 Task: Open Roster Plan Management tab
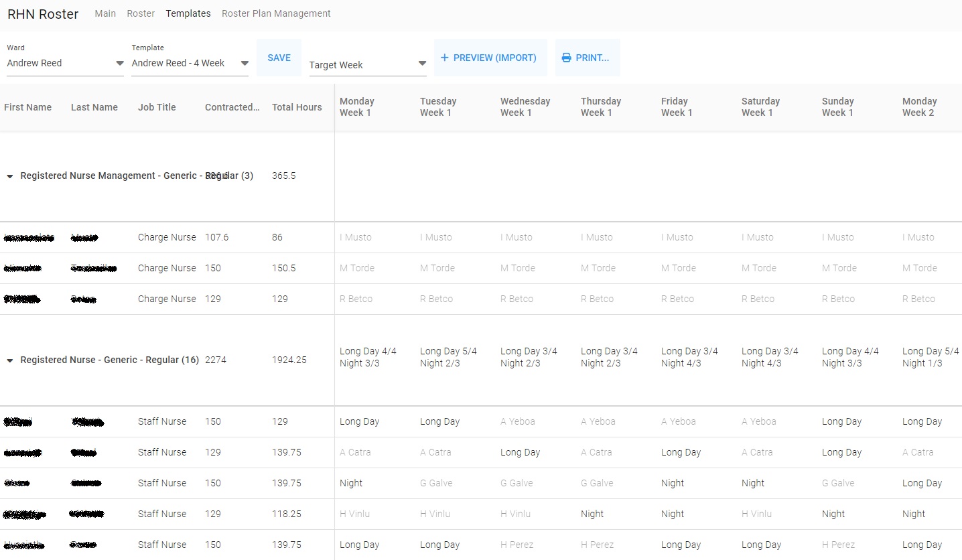(276, 13)
